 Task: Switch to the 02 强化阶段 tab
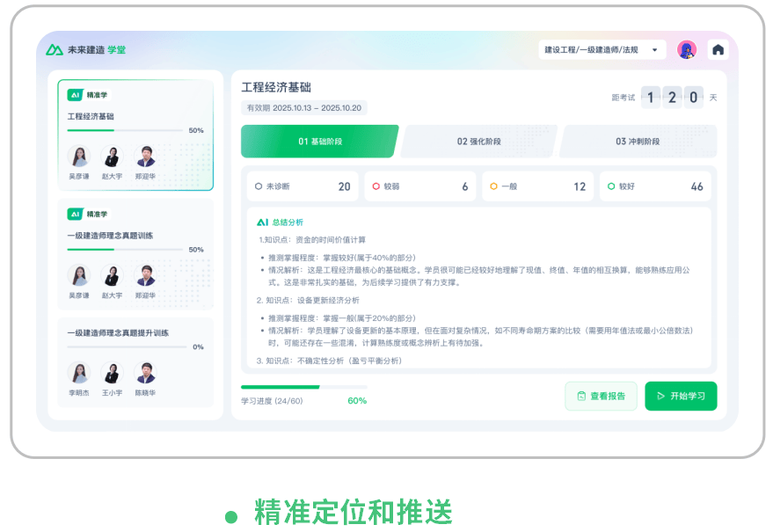coord(479,142)
